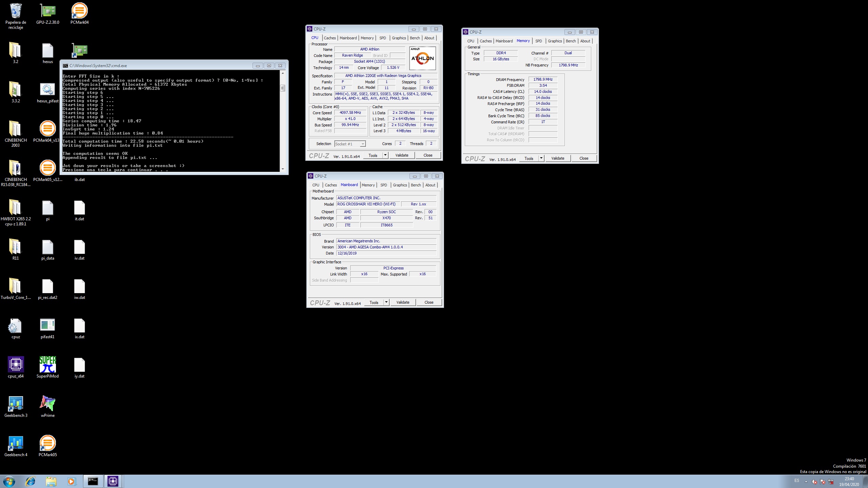This screenshot has height=488, width=868.
Task: Click Validate in the Memory window
Action: point(558,158)
